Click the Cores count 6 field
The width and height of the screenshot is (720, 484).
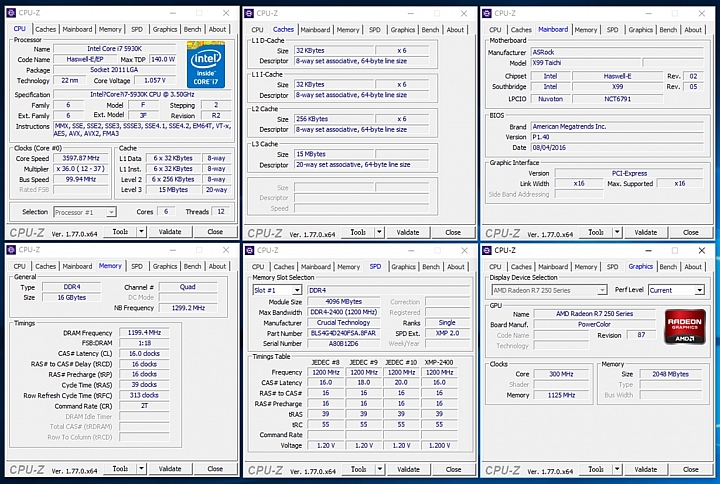pyautogui.click(x=166, y=212)
